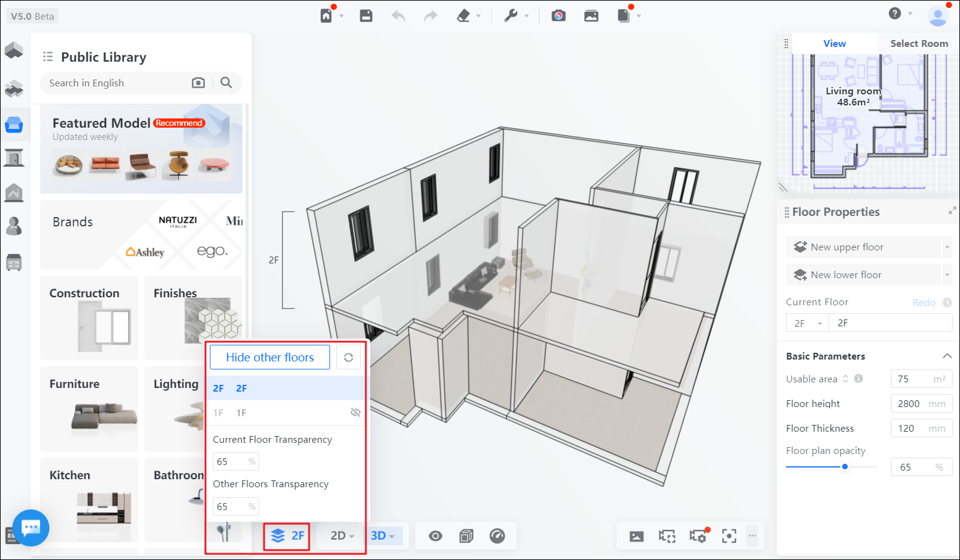960x560 pixels.
Task: Show hidden 1F floor via eye icon
Action: pyautogui.click(x=355, y=413)
